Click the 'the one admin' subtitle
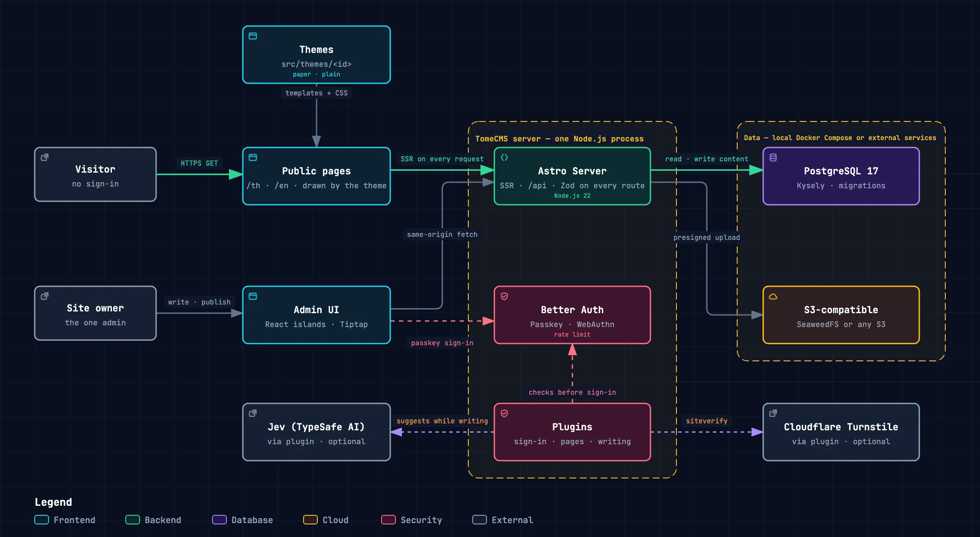Screen dimensions: 980x537 point(95,322)
